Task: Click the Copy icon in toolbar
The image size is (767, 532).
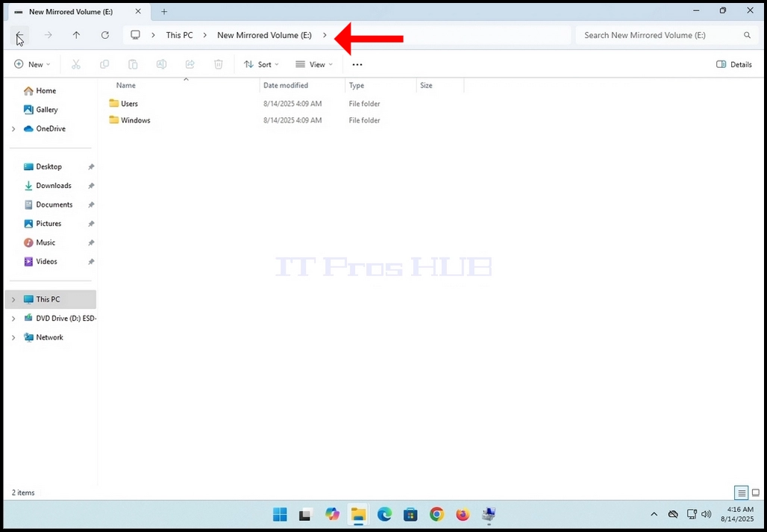Action: [x=104, y=65]
